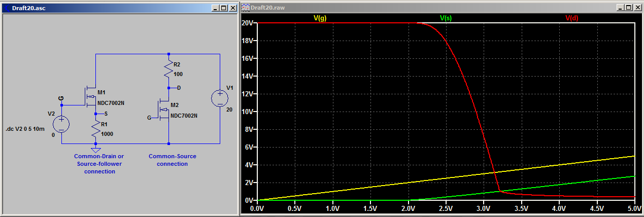Click the 0.5V label on the horizontal axis
This screenshot has height=217, width=644.
[295, 208]
